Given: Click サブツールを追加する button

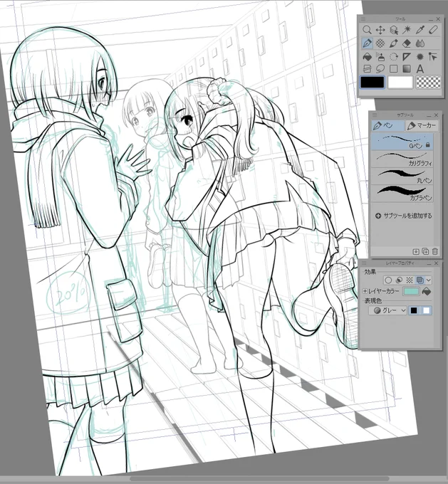Looking at the screenshot, I should [403, 216].
